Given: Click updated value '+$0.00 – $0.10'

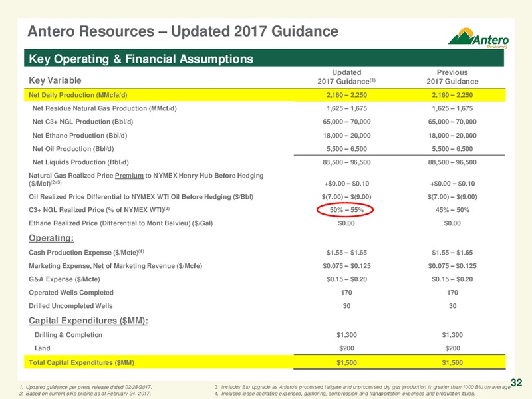Looking at the screenshot, I should tap(346, 184).
